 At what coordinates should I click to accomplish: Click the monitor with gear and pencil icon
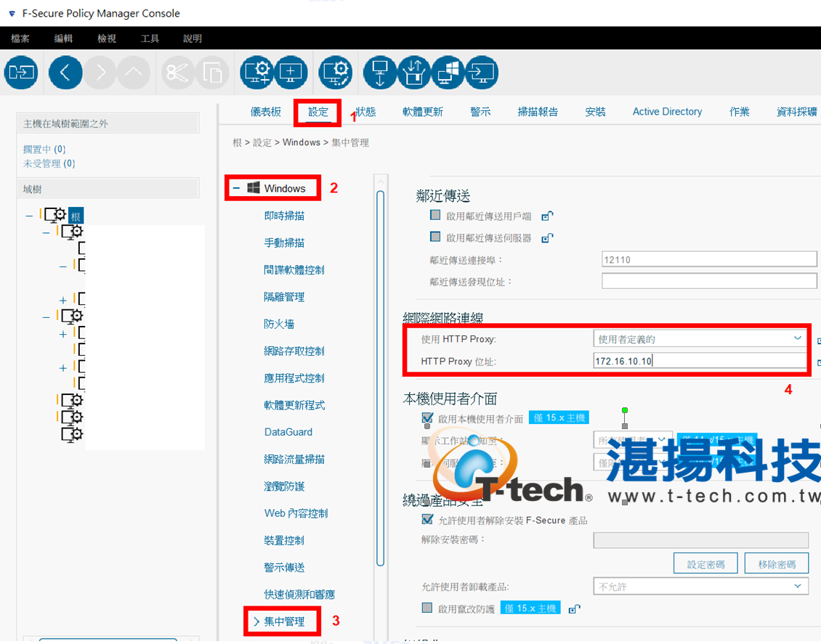click(x=336, y=72)
